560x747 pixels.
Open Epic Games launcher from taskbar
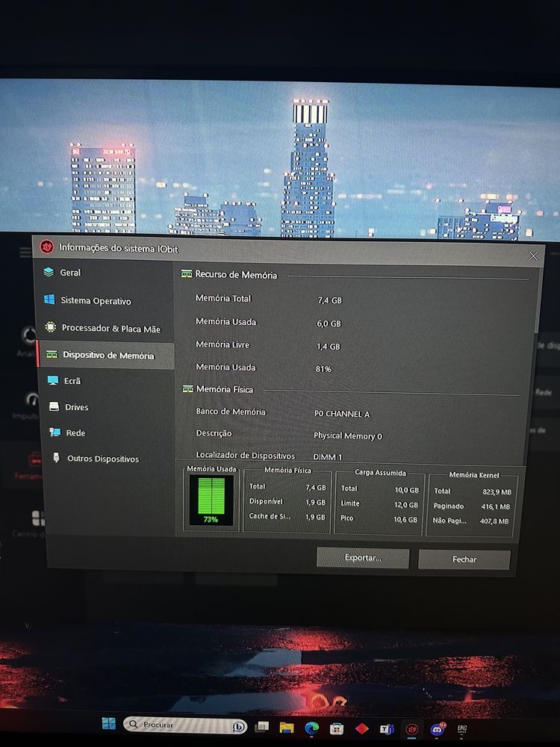(462, 729)
